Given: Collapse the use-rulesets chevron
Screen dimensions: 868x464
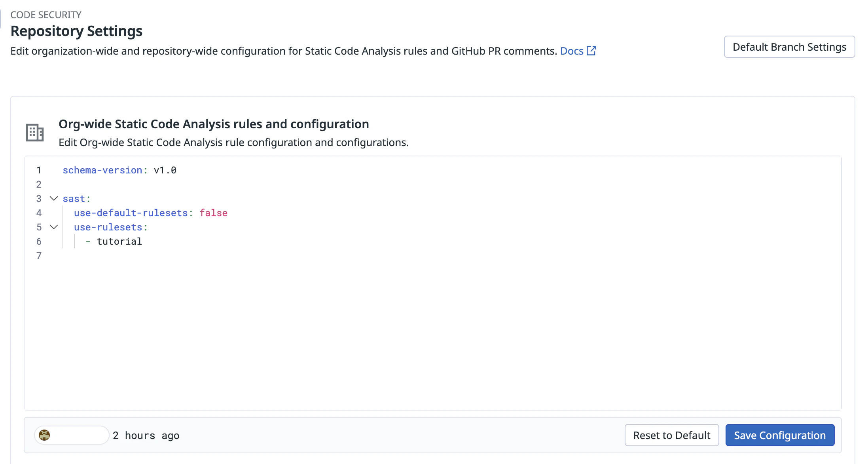Looking at the screenshot, I should [54, 227].
